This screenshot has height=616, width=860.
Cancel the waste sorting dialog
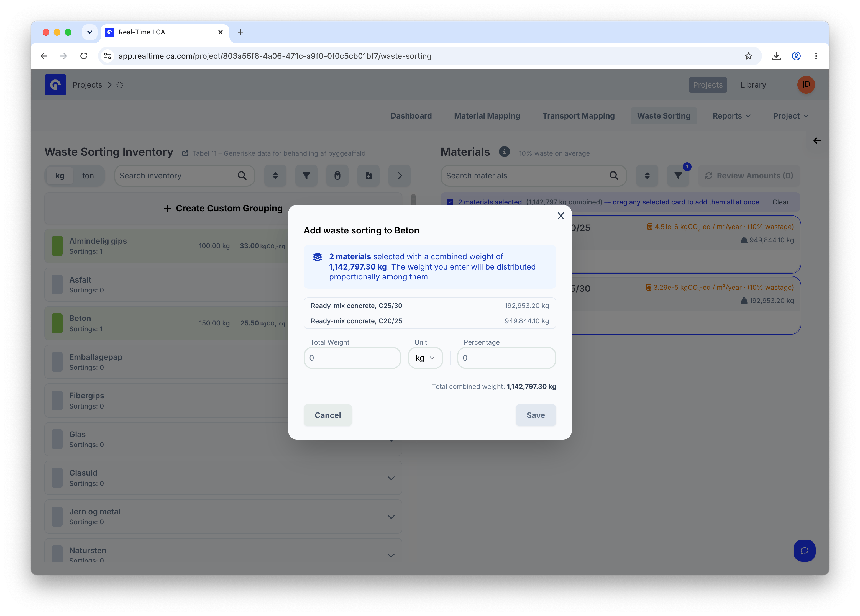coord(327,415)
